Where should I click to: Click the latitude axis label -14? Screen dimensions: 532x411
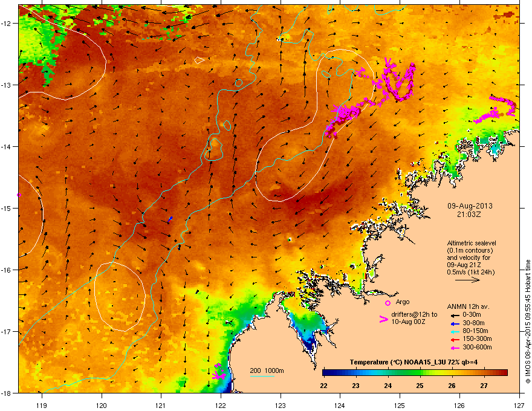point(7,147)
